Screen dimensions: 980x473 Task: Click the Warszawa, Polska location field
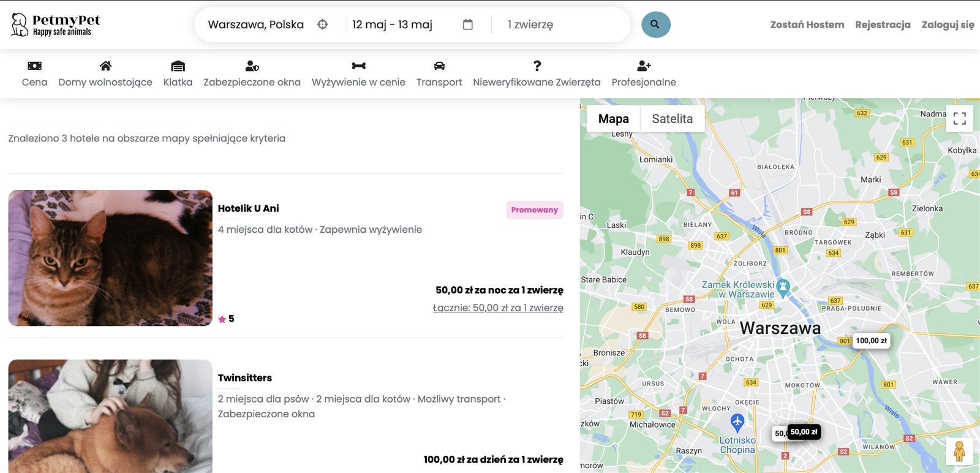click(255, 25)
